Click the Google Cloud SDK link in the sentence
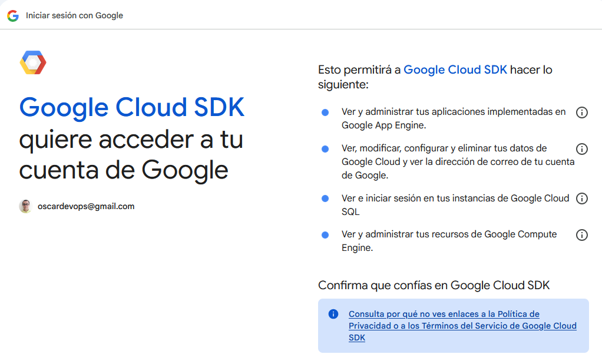Screen dimensions: 602x364 455,70
